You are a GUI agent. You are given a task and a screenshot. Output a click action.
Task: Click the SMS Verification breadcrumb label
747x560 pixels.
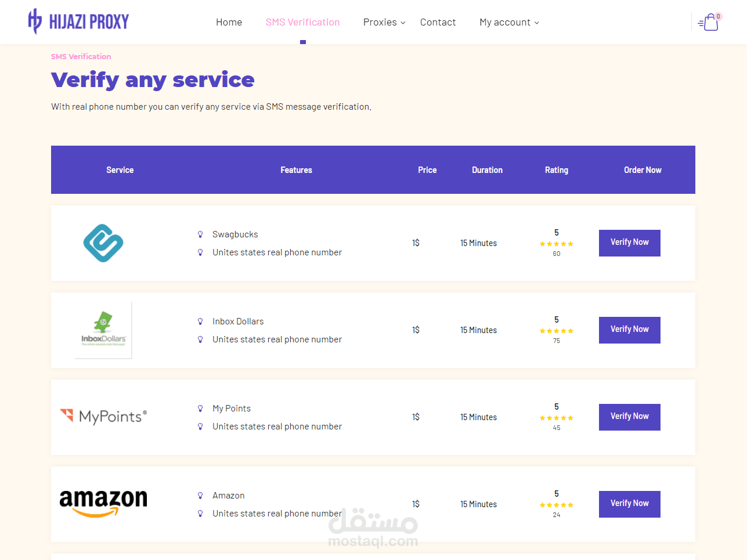click(81, 56)
